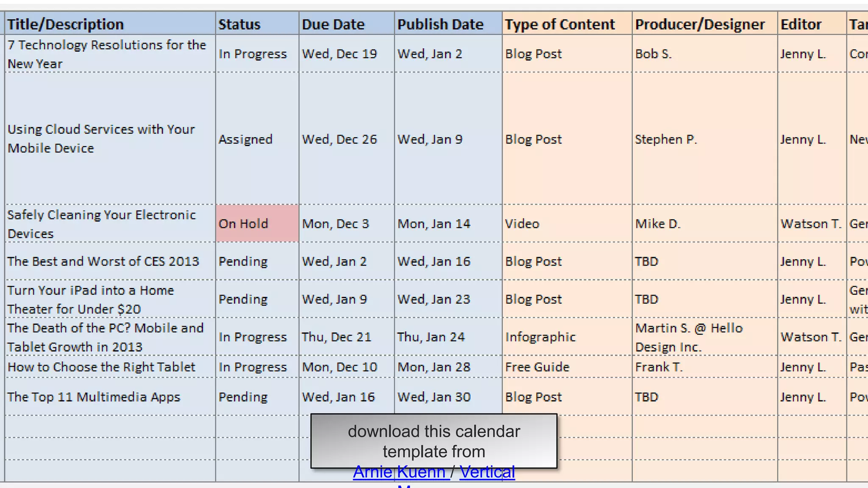This screenshot has height=488, width=868.
Task: Click the Mon, Jan 14 publish date
Action: [x=434, y=224]
